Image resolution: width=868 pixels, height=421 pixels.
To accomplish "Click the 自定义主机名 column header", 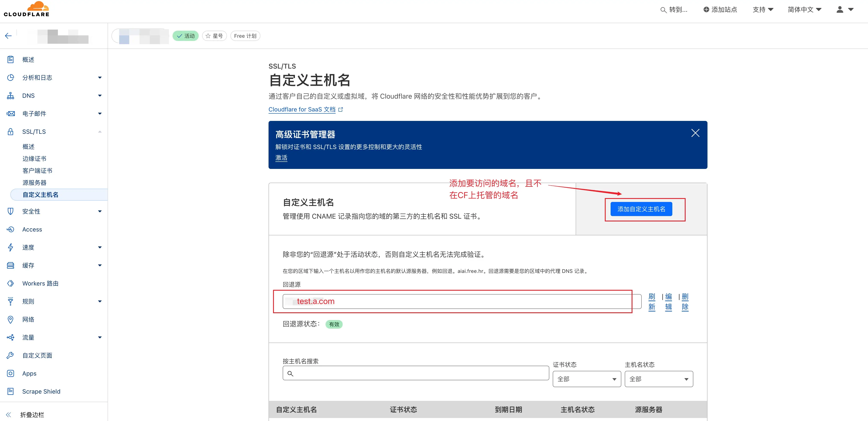I will [x=296, y=410].
